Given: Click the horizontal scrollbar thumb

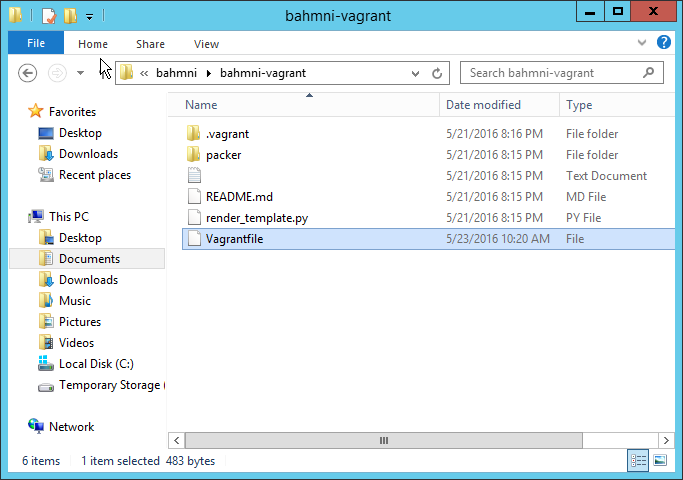Looking at the screenshot, I should 384,440.
